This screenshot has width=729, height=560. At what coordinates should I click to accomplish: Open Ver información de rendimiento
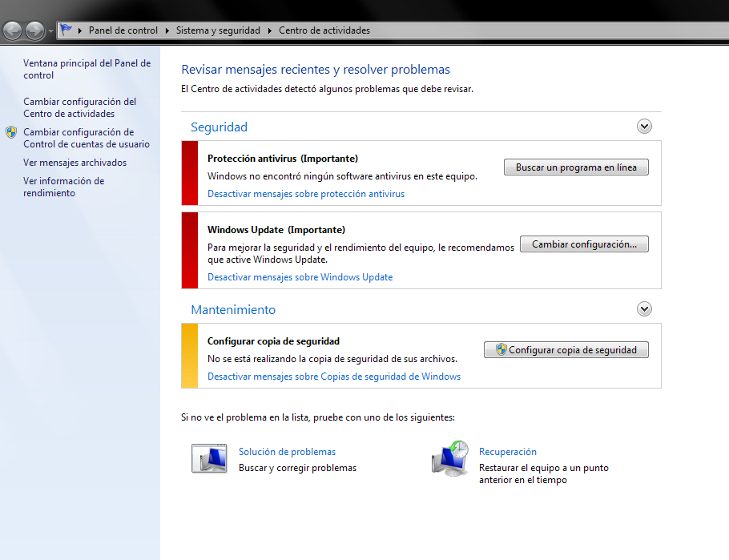pyautogui.click(x=64, y=187)
